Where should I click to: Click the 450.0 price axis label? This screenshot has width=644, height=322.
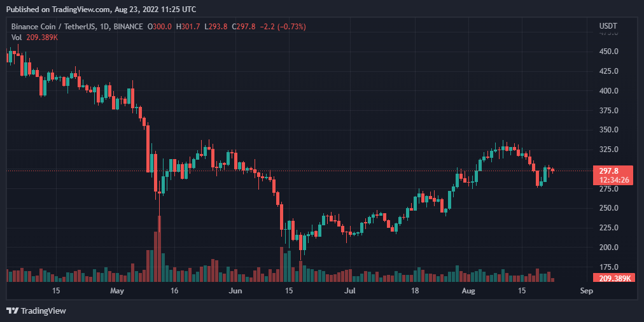(608, 52)
